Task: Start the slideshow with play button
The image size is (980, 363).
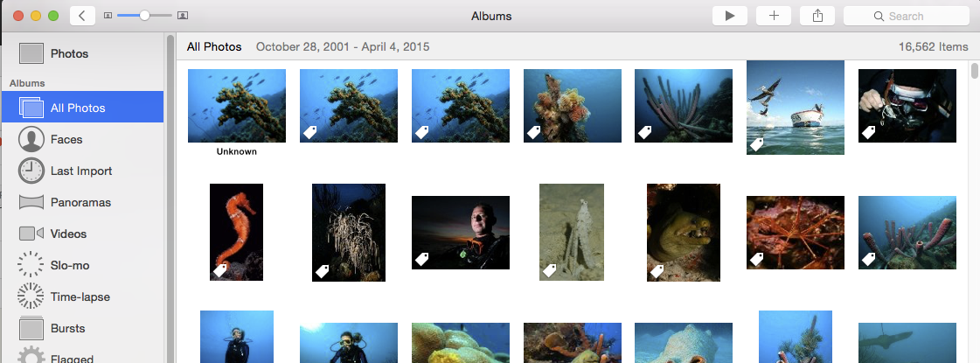Action: (x=729, y=16)
